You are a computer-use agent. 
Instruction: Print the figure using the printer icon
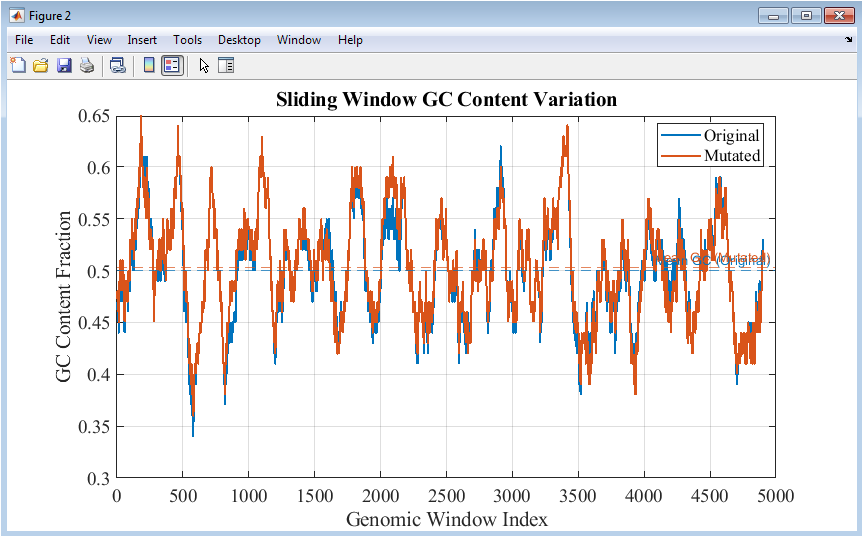click(x=87, y=66)
